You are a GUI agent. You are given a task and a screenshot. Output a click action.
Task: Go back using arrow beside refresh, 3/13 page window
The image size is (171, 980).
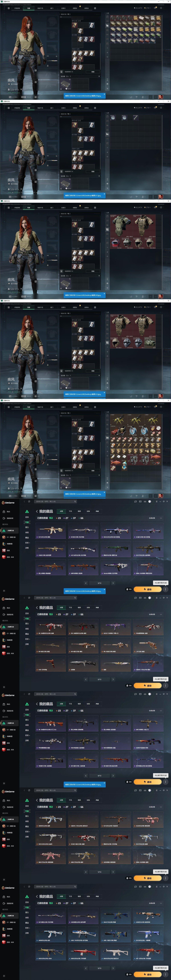pyautogui.click(x=24, y=501)
